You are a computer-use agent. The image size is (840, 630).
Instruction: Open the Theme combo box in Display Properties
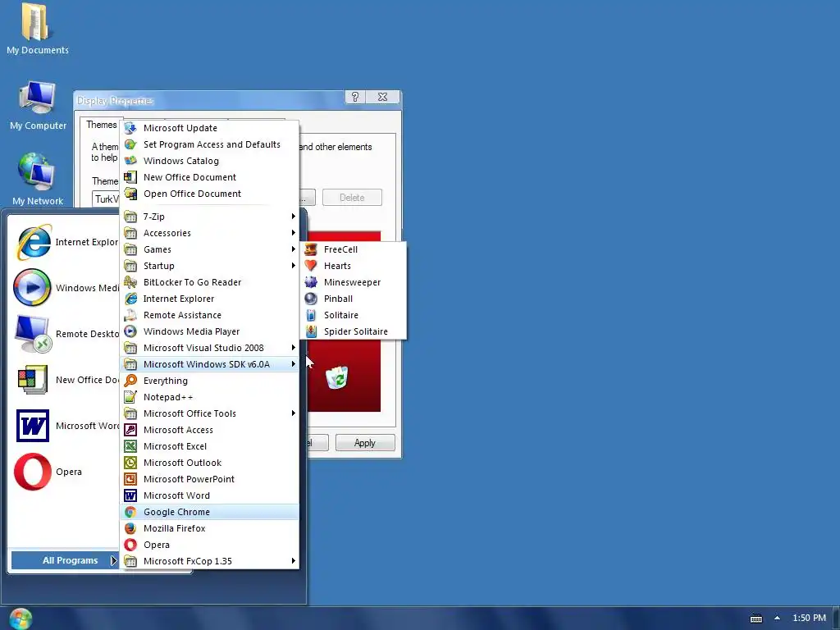pos(106,199)
